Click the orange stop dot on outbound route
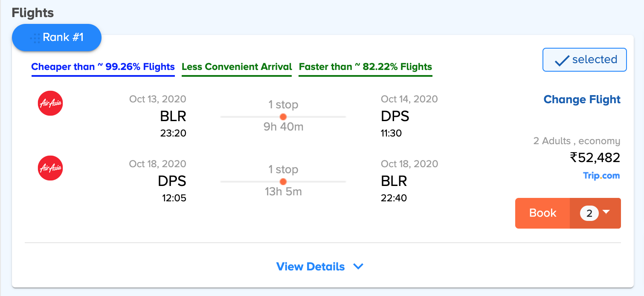Screen dimensions: 644x296 coord(283,116)
